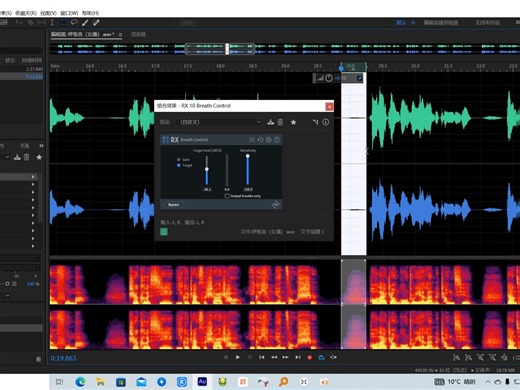Toggle green power state button in dialog

click(x=164, y=232)
